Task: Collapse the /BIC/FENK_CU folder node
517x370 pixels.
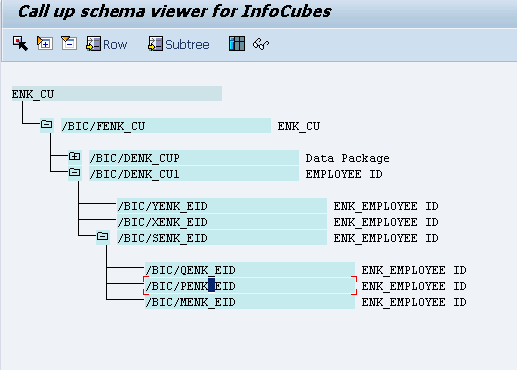Action: pyautogui.click(x=47, y=125)
